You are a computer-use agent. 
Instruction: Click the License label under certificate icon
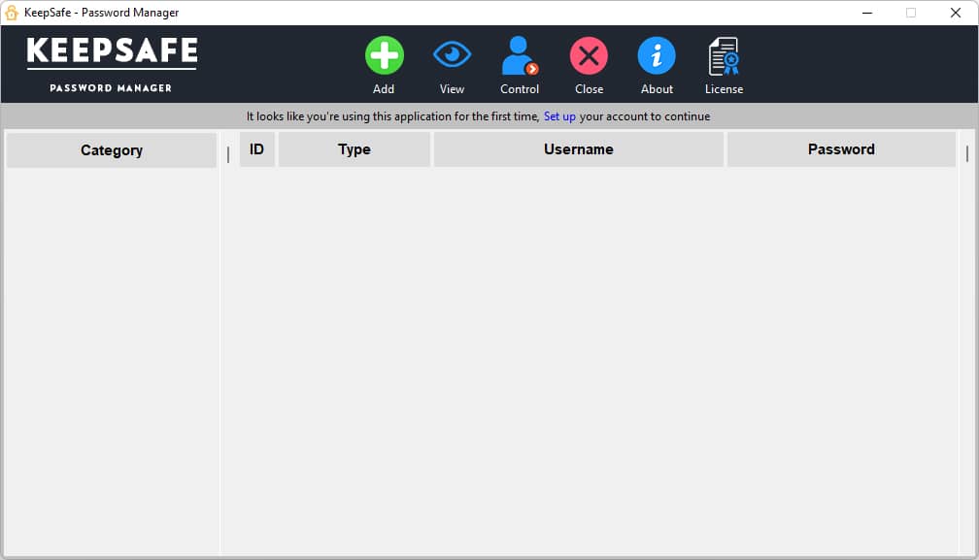[x=724, y=89]
